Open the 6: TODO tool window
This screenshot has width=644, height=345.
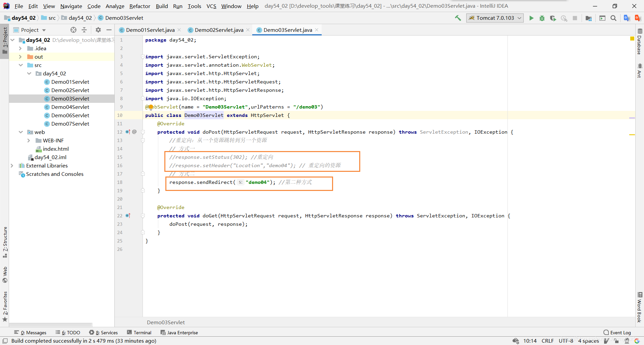[68, 333]
